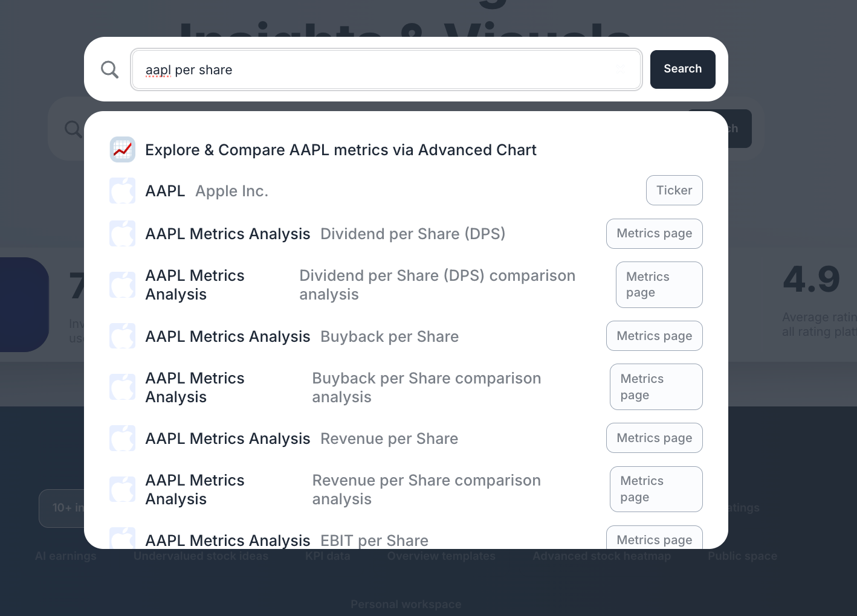Click the magnifying glass search icon
This screenshot has width=857, height=616.
pos(109,69)
